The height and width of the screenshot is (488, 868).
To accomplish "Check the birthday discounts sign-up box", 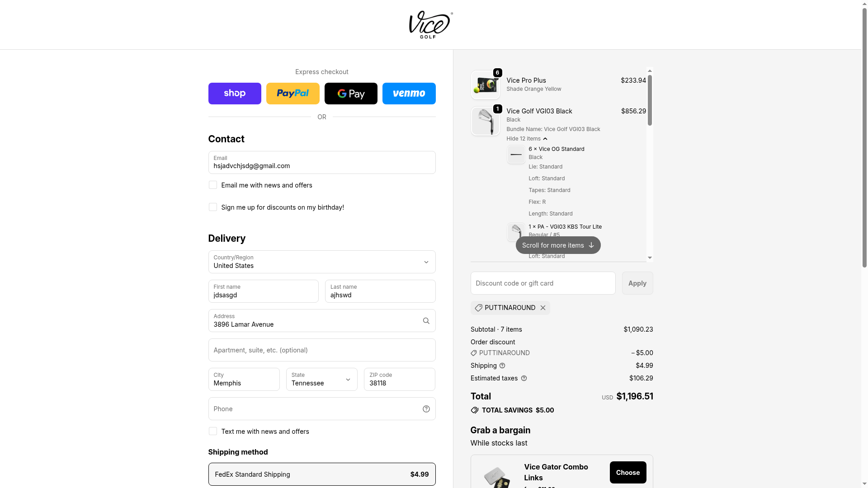I will click(213, 207).
